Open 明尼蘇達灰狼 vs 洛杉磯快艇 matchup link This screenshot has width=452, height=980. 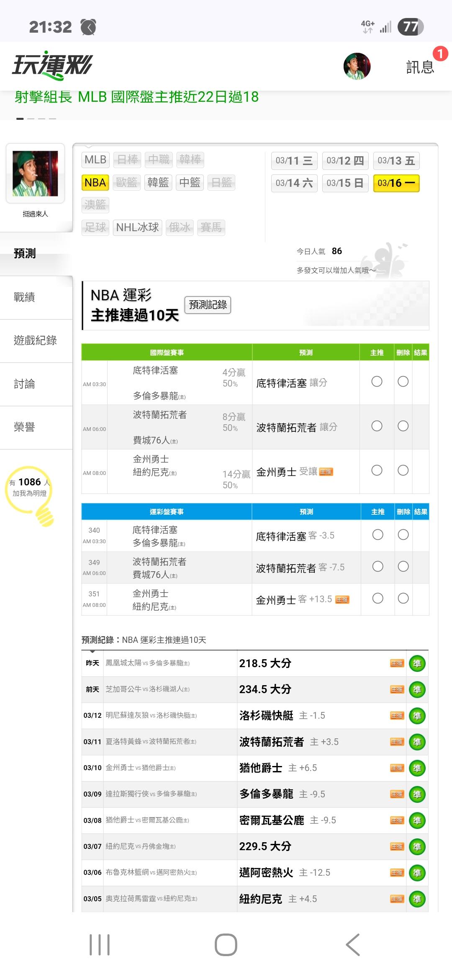(x=151, y=715)
